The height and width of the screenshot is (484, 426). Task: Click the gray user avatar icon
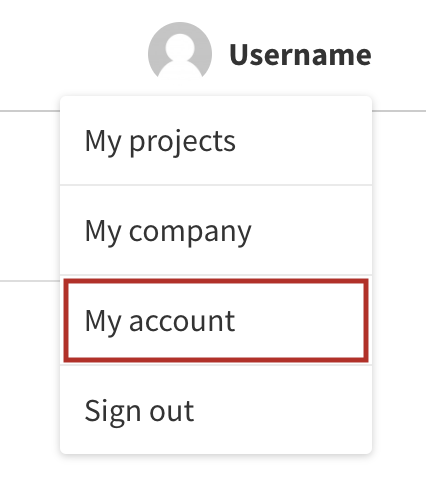(180, 51)
